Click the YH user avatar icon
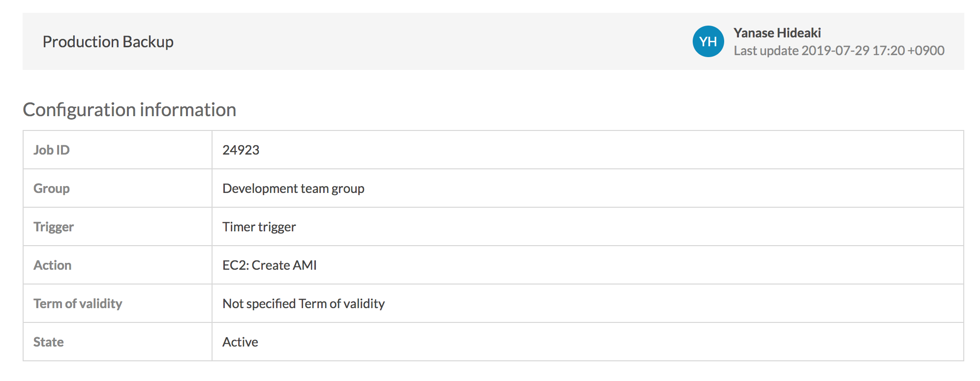The image size is (980, 381). [x=708, y=41]
